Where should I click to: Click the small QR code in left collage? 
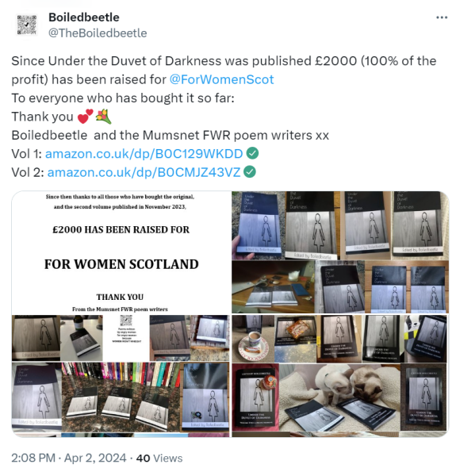pyautogui.click(x=126, y=321)
